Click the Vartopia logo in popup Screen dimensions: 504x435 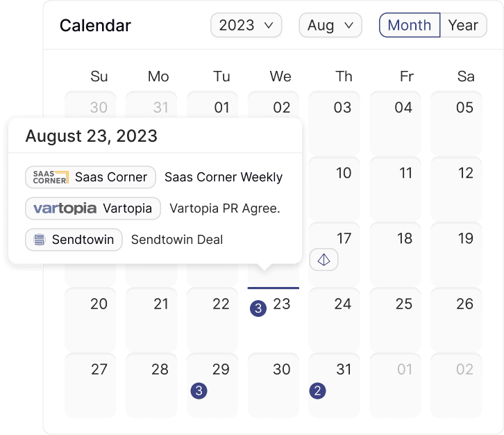tap(65, 208)
